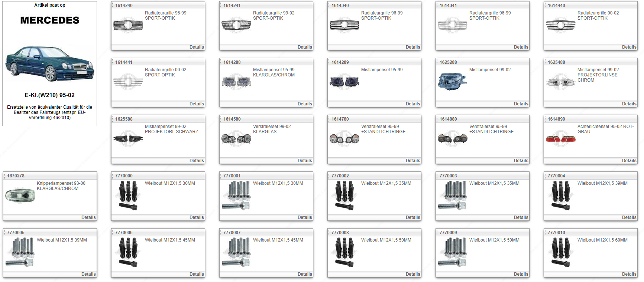Image resolution: width=644 pixels, height=282 pixels.
Task: Open Details for Verstralerset 1614580
Action: pyautogui.click(x=305, y=161)
